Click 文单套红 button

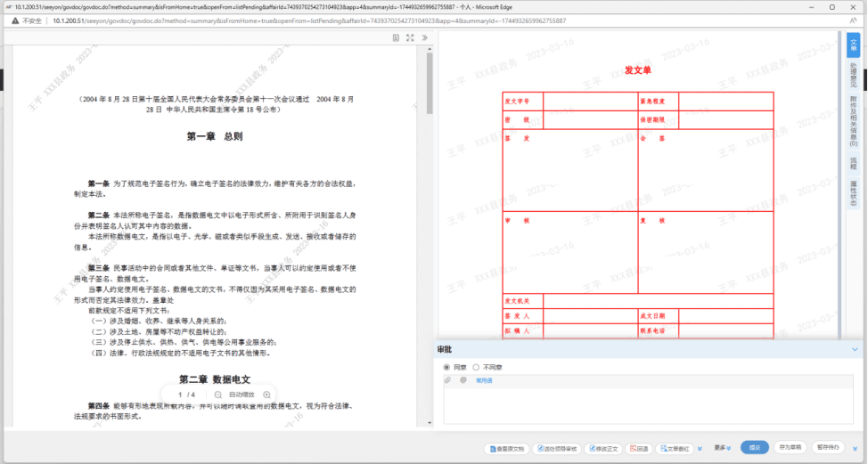point(676,449)
